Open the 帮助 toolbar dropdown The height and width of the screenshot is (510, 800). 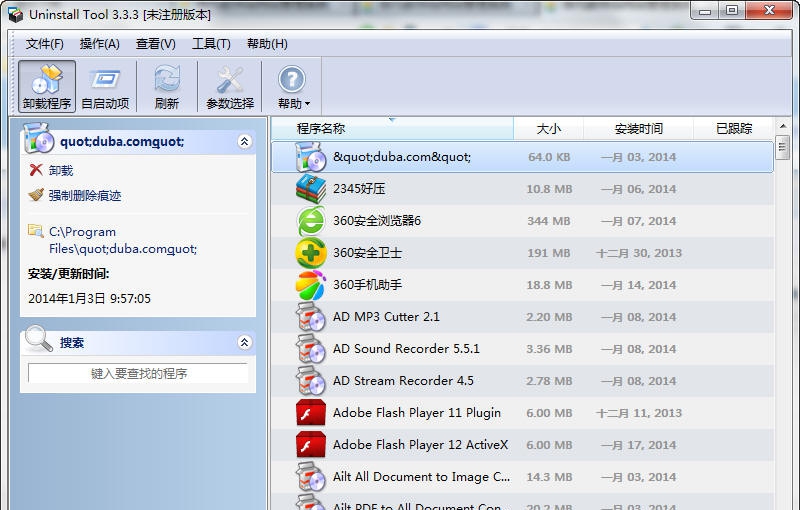tap(293, 86)
